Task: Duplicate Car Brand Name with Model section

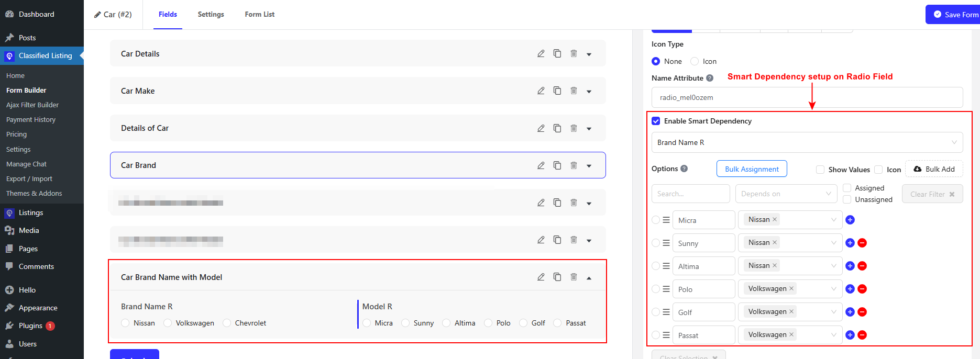Action: 557,277
